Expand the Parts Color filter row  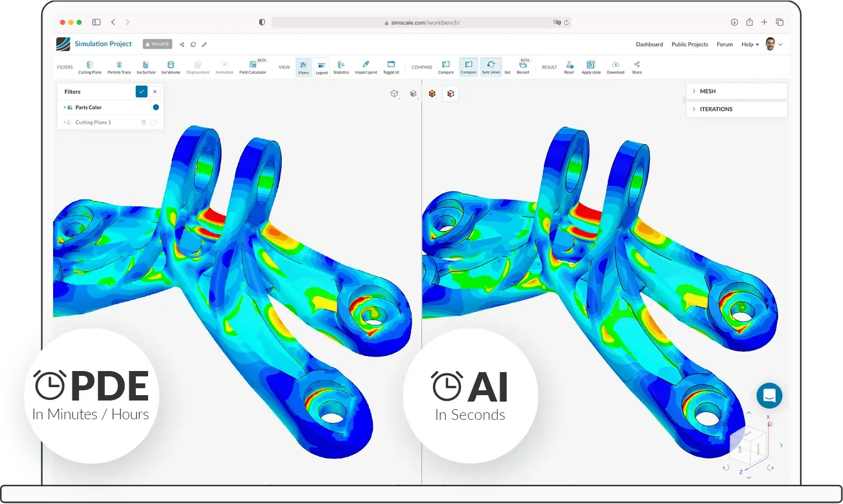[x=65, y=107]
